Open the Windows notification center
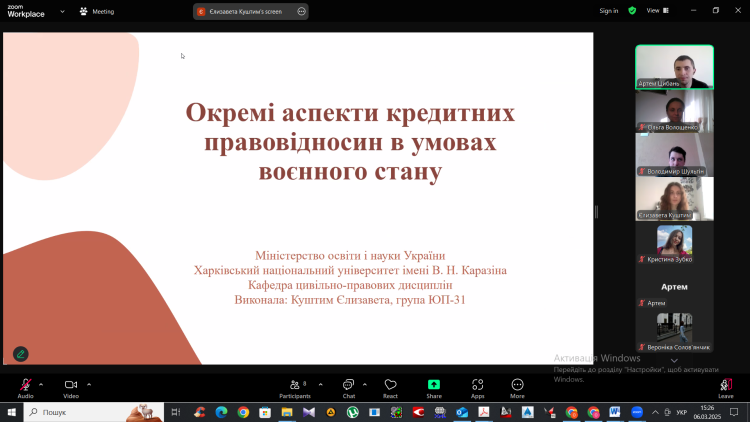This screenshot has height=422, width=750. [x=734, y=412]
